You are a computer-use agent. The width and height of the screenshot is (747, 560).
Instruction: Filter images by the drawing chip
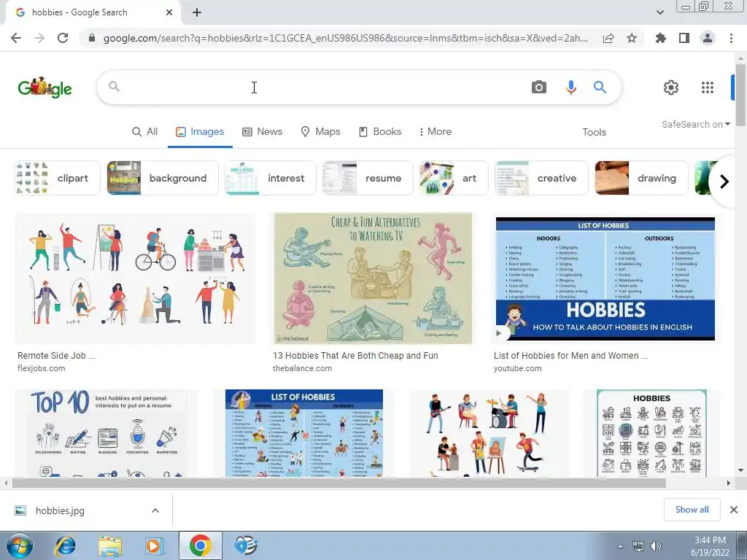[x=641, y=178]
